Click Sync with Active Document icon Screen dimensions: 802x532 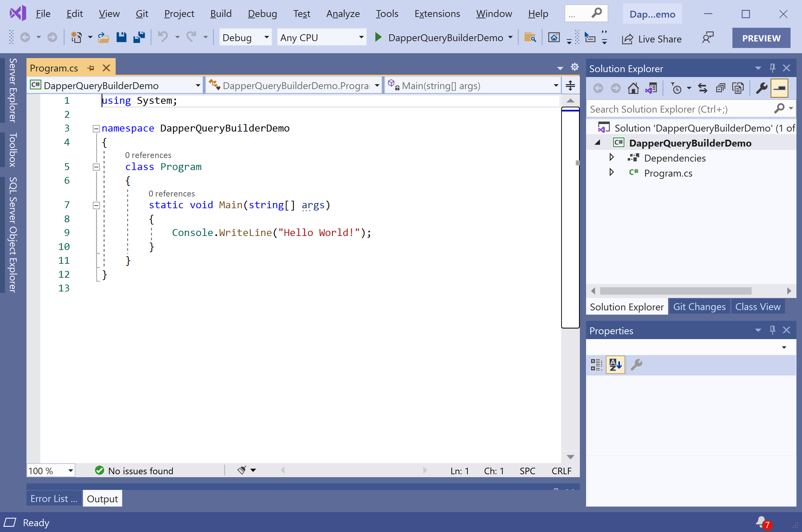(x=702, y=88)
